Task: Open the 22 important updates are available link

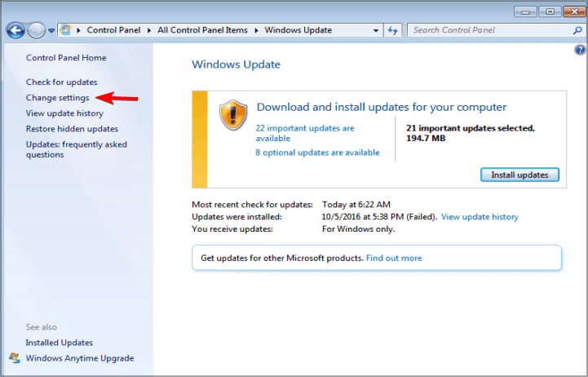Action: tap(305, 133)
